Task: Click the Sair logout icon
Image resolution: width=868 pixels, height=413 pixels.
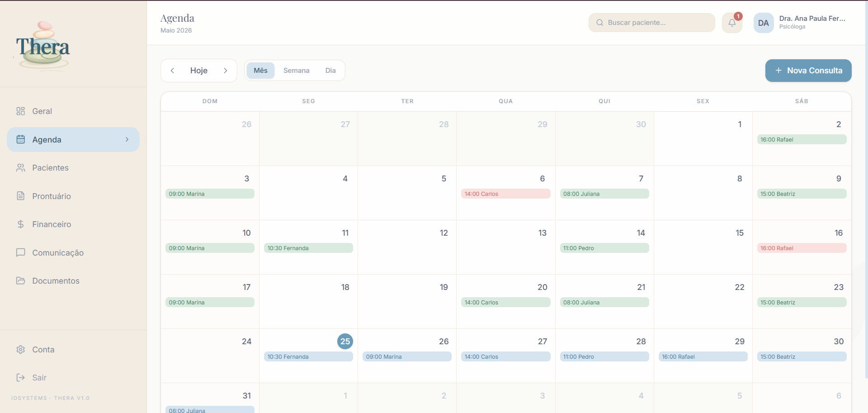Action: 20,378
